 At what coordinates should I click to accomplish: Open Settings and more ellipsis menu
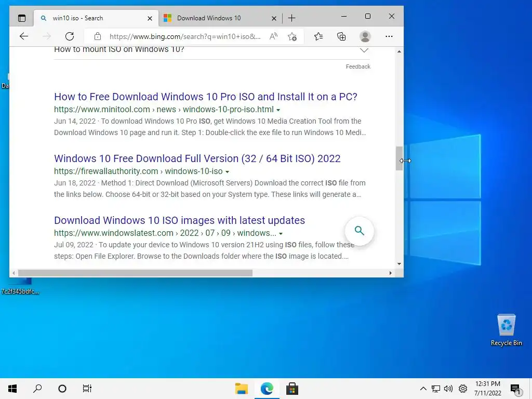coord(389,36)
